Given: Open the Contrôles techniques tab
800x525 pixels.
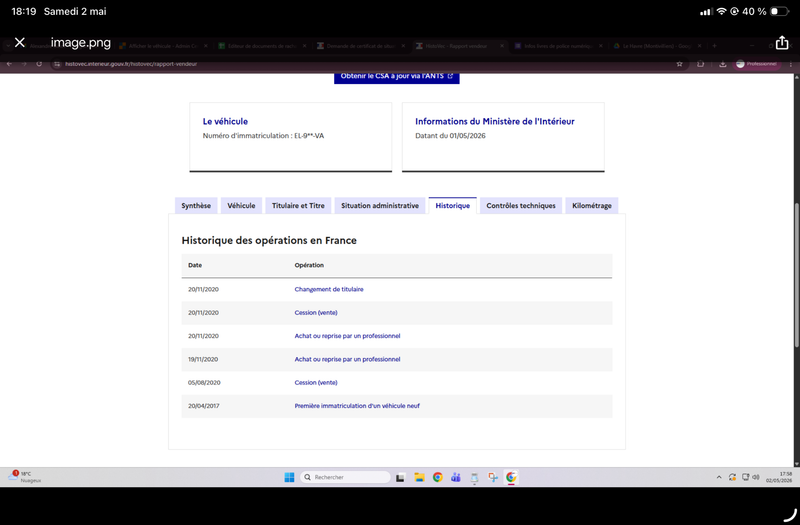Looking at the screenshot, I should pos(521,206).
